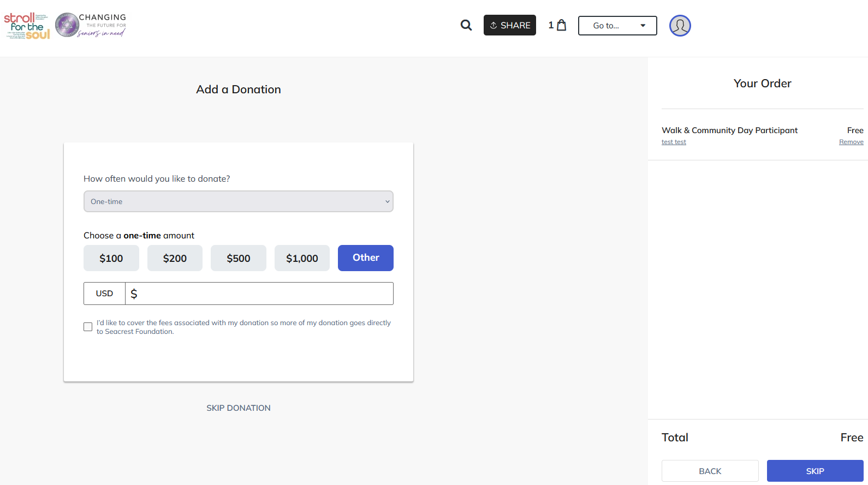This screenshot has width=868, height=485.
Task: Click the cart item count 1
Action: pos(551,25)
